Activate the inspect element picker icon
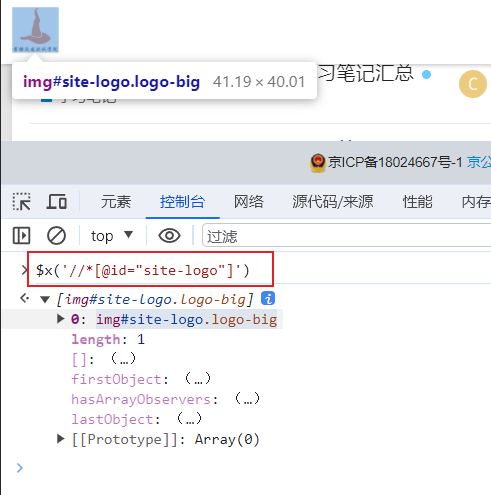Screen dimensions: 491x495 tap(22, 202)
